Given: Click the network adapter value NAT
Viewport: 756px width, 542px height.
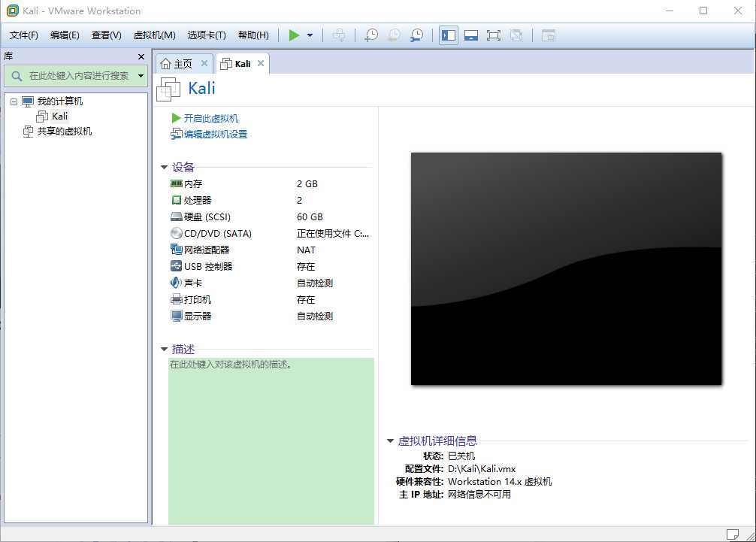Looking at the screenshot, I should (306, 250).
